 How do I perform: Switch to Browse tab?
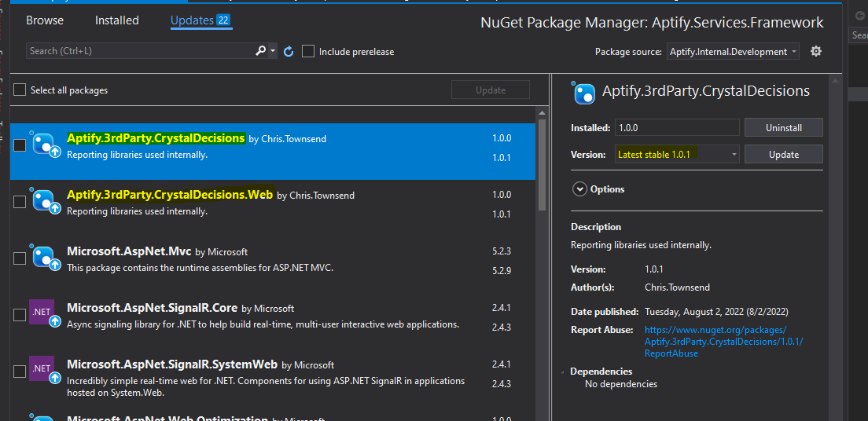tap(45, 20)
